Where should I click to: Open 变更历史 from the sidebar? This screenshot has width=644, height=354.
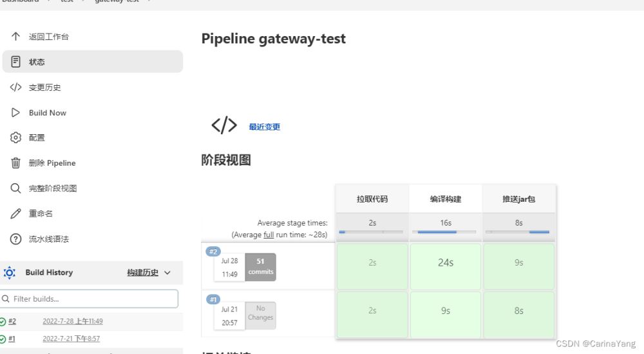click(x=45, y=87)
